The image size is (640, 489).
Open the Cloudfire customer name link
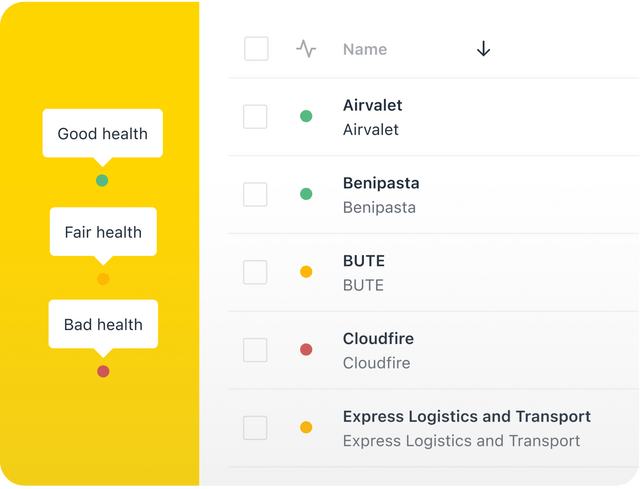(x=378, y=339)
